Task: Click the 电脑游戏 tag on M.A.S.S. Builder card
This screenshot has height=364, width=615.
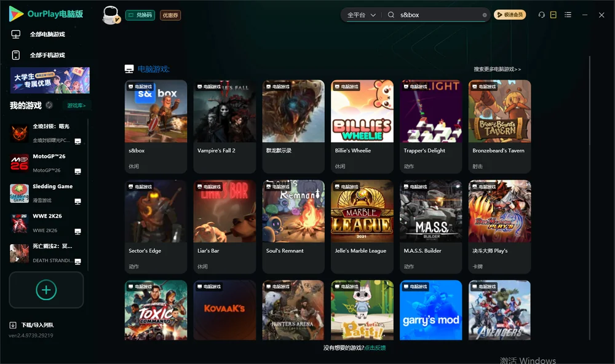Action: tap(415, 187)
